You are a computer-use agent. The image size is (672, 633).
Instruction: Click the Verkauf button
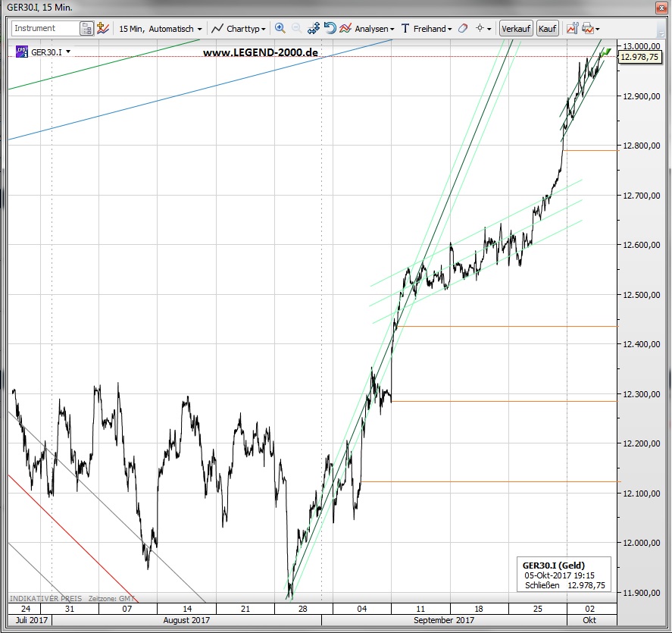(x=516, y=29)
